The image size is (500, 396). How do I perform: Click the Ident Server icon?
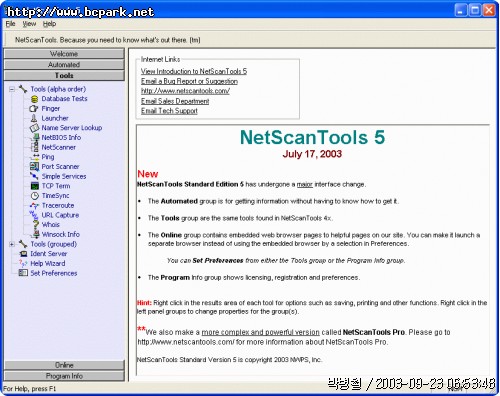click(x=24, y=254)
